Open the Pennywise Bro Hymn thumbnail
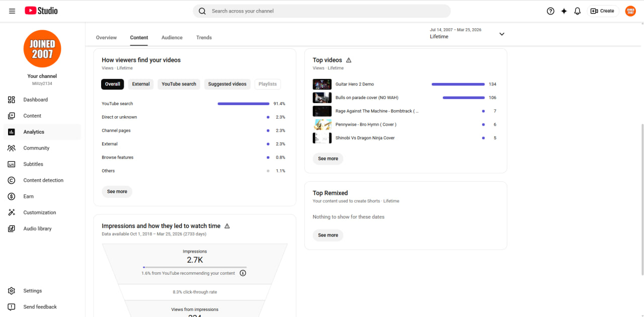This screenshot has height=317, width=644. (x=322, y=124)
